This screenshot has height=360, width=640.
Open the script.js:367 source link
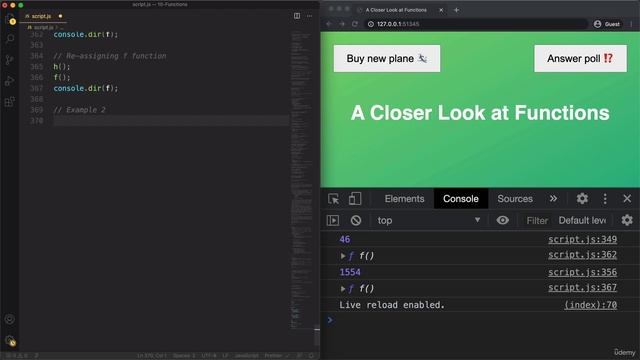click(582, 287)
